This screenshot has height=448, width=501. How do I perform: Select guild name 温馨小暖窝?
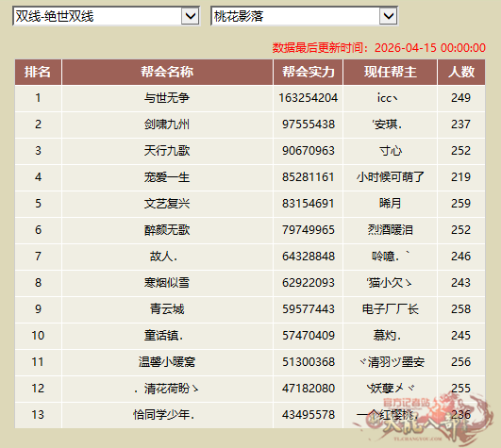pos(167,362)
